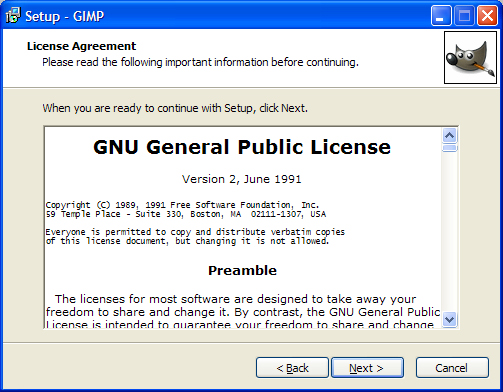Click the 'License Agreement' page title
Image resolution: width=503 pixels, height=392 pixels.
tap(81, 46)
